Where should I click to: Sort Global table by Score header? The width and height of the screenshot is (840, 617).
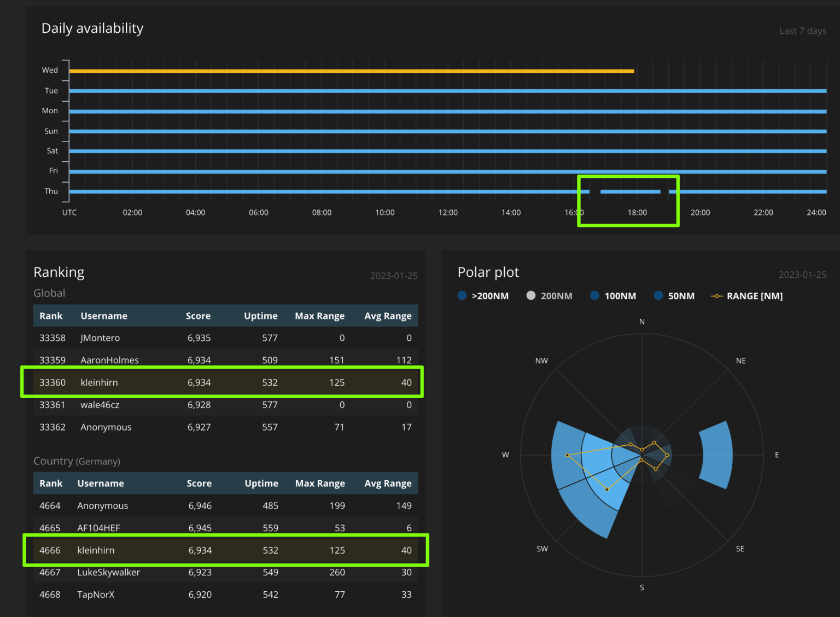pos(198,316)
